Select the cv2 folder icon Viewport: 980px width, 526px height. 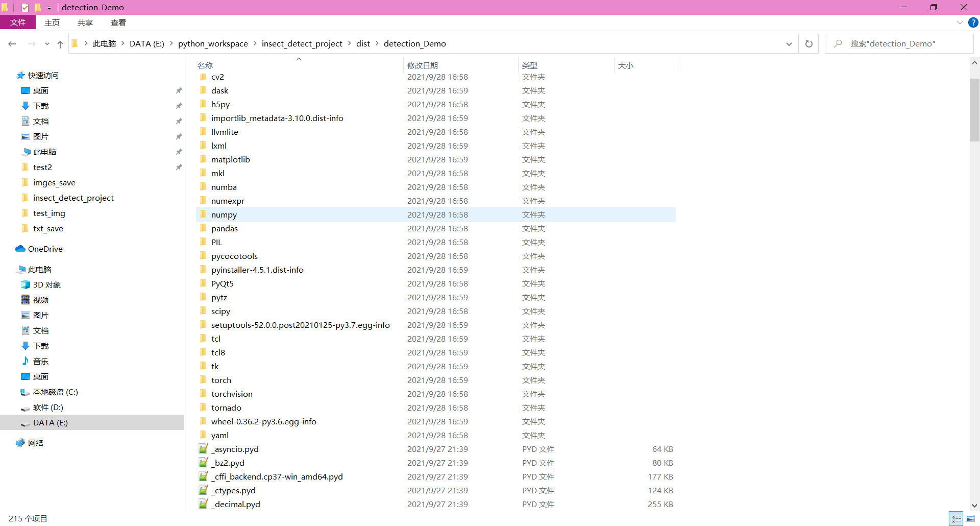(203, 77)
